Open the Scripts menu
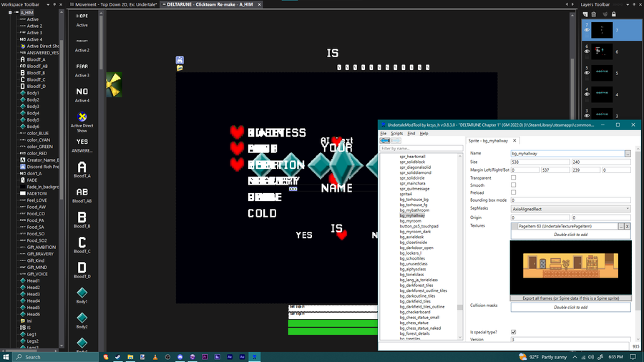Image resolution: width=644 pixels, height=362 pixels. click(396, 133)
